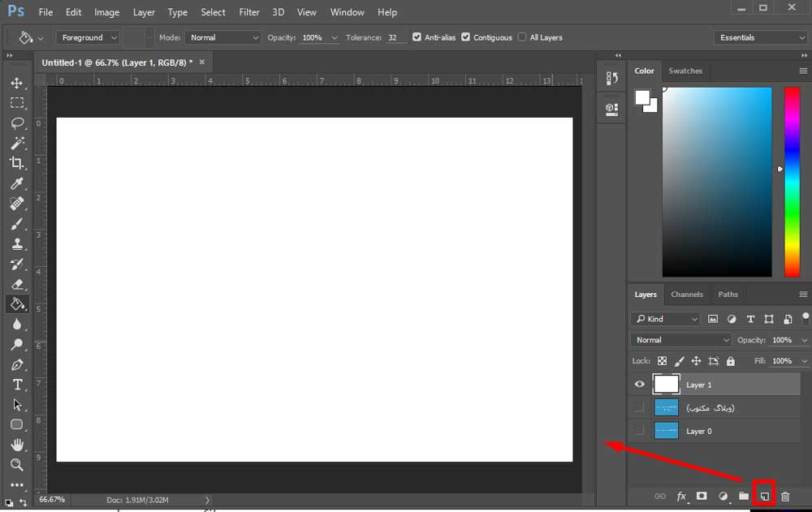Select the Crop tool
812x512 pixels.
[x=16, y=163]
